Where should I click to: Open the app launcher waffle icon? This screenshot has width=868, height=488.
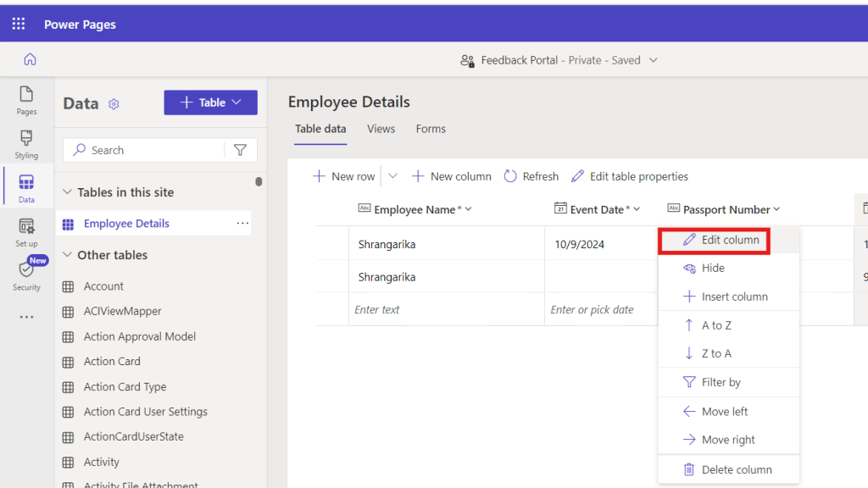[x=19, y=24]
